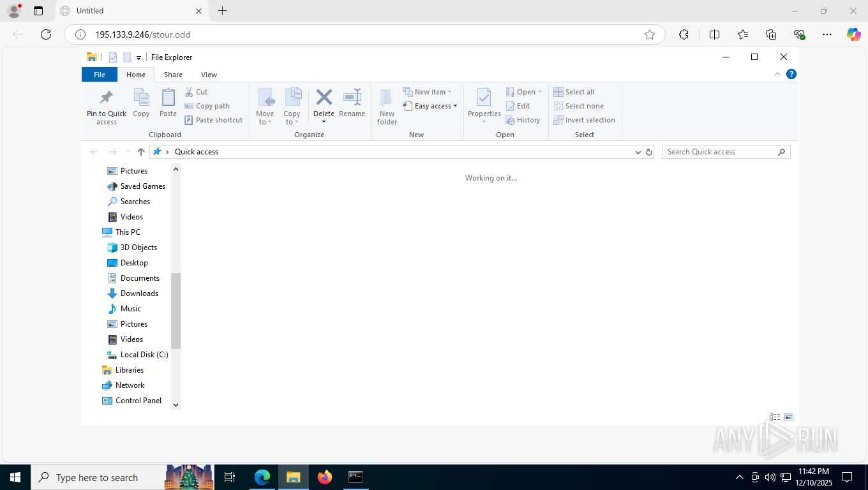Click Pin to Quick access icon
This screenshot has height=490, width=868.
coord(106,98)
